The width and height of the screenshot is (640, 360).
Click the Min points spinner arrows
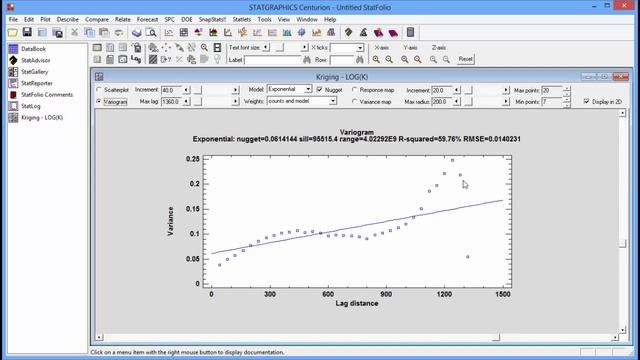click(566, 102)
